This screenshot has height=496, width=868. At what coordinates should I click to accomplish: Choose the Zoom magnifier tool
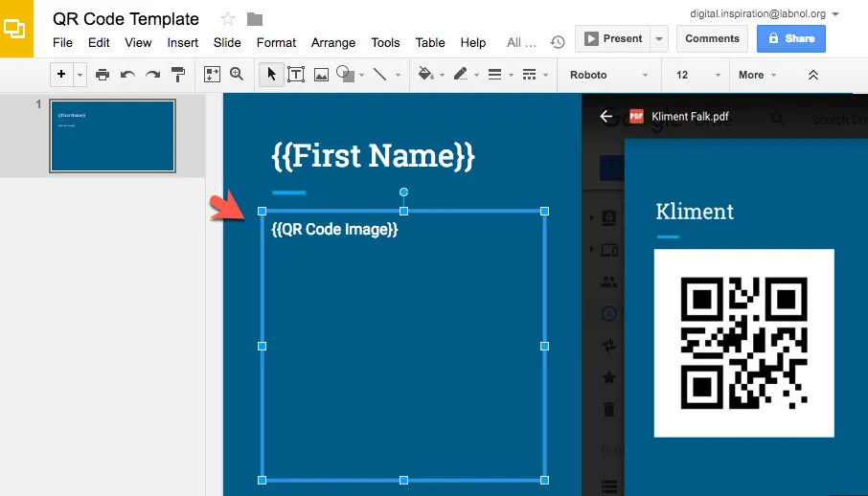tap(237, 74)
